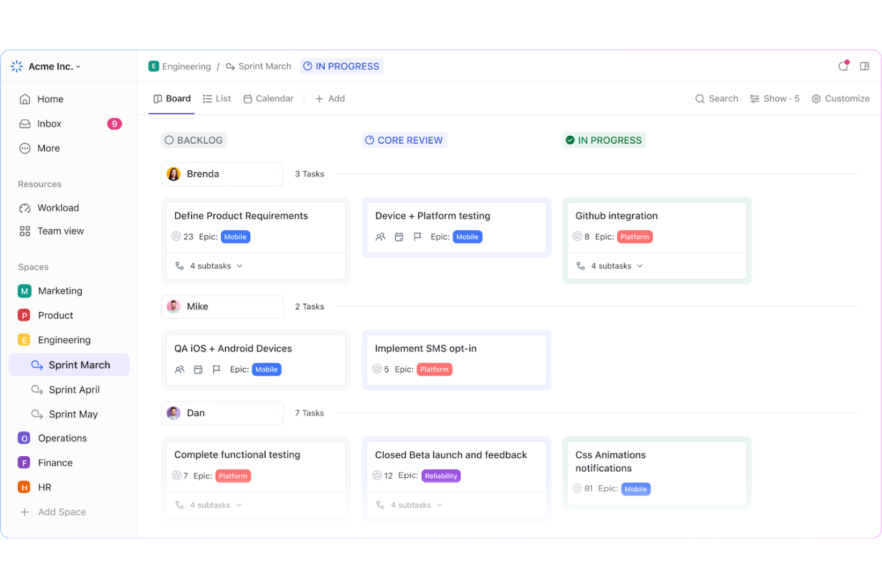Image resolution: width=882 pixels, height=588 pixels.
Task: Select the Sprint March list
Action: (x=69, y=365)
